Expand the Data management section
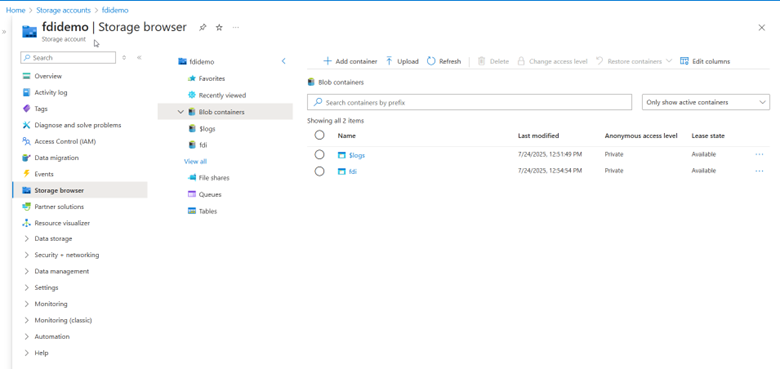This screenshot has width=780, height=369. [x=26, y=272]
